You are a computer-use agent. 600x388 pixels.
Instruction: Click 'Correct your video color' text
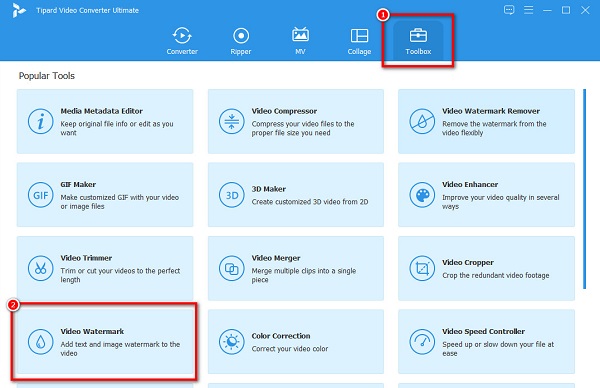tap(290, 349)
